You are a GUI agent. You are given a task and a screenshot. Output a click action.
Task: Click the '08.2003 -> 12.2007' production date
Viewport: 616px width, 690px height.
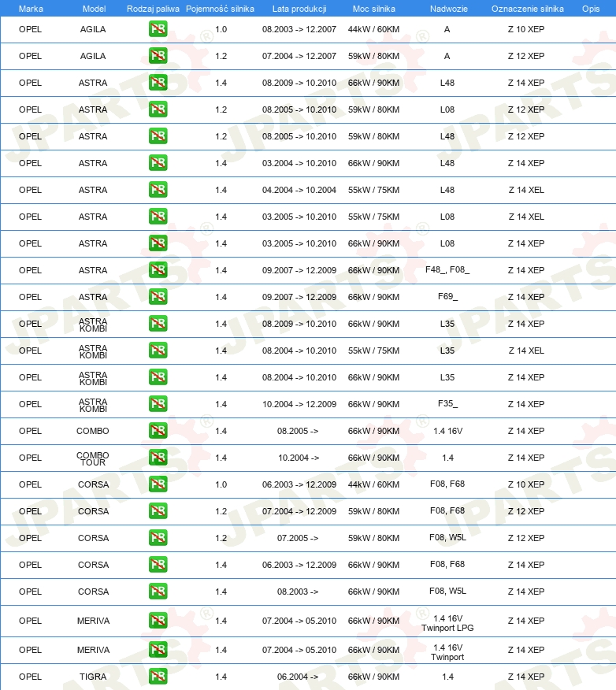pos(299,29)
